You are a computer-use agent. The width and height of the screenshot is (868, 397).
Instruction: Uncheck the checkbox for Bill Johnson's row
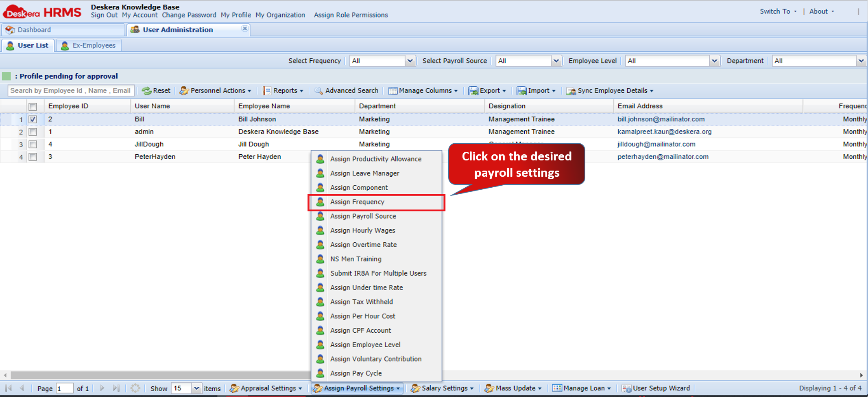pos(33,119)
